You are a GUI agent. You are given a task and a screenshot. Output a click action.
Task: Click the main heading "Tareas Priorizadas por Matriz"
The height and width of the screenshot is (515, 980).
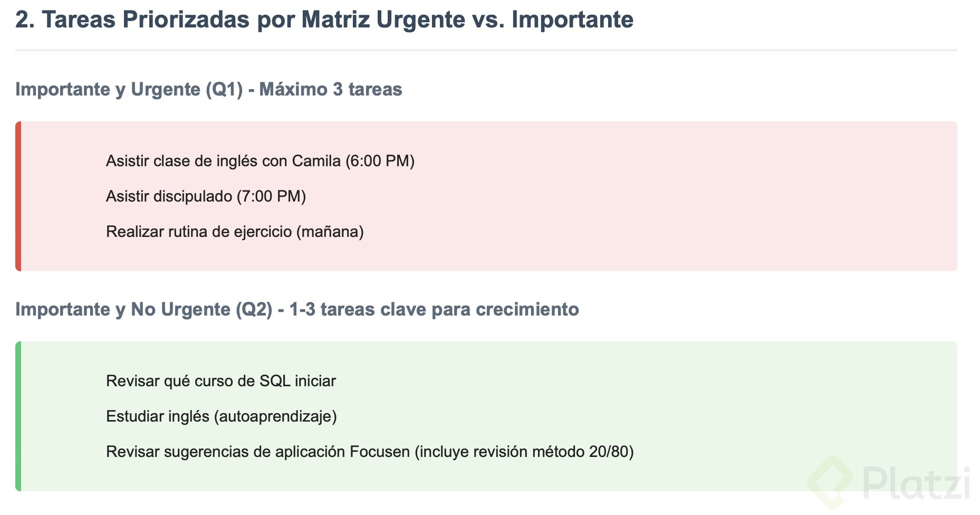[x=324, y=20]
